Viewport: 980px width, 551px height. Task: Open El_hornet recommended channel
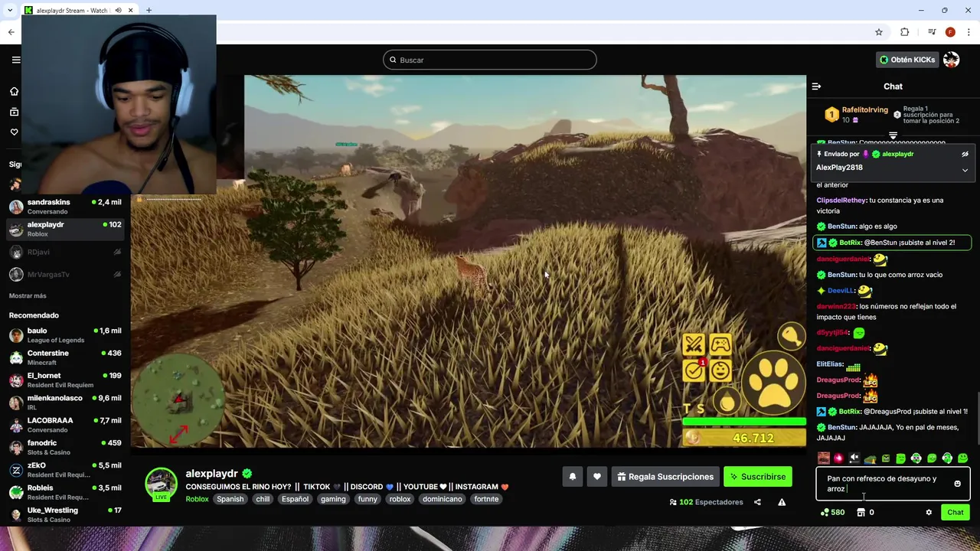click(x=65, y=380)
